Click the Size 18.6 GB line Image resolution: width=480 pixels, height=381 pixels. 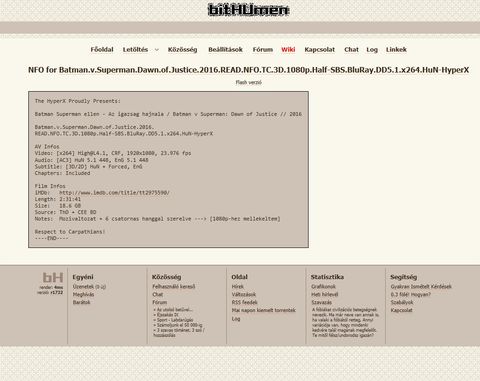coord(58,206)
